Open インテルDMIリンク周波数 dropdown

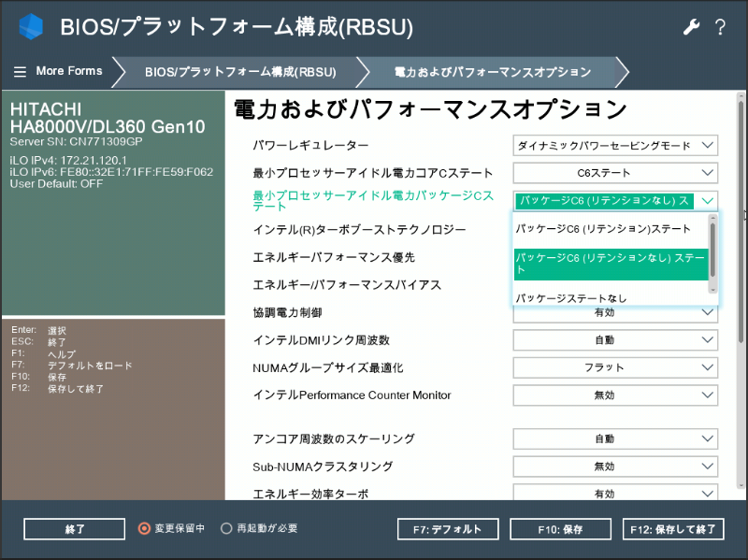615,340
